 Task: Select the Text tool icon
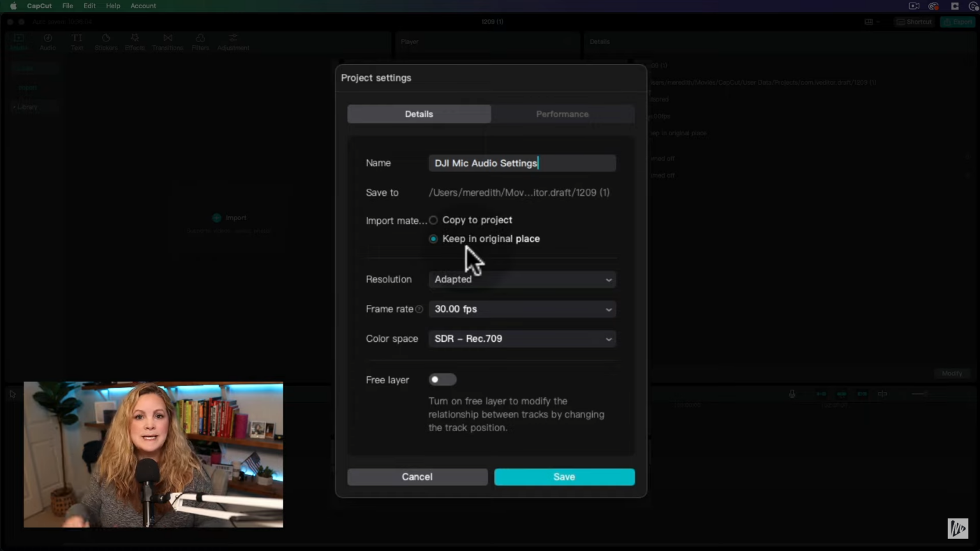[x=77, y=41]
